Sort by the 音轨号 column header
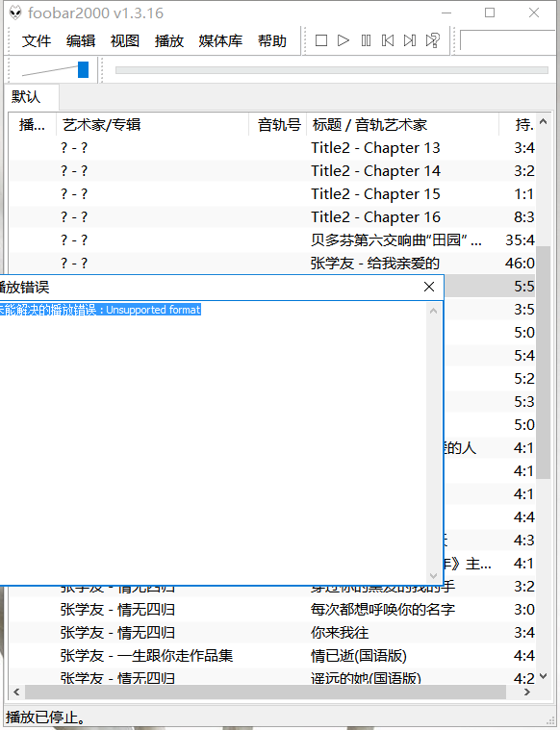Image resolution: width=560 pixels, height=730 pixels. [278, 124]
